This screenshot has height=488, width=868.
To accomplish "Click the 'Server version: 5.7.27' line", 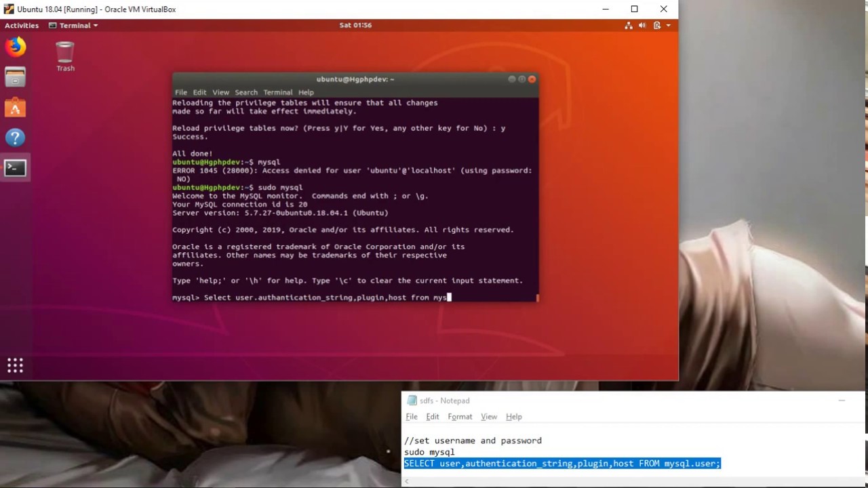I will (280, 213).
